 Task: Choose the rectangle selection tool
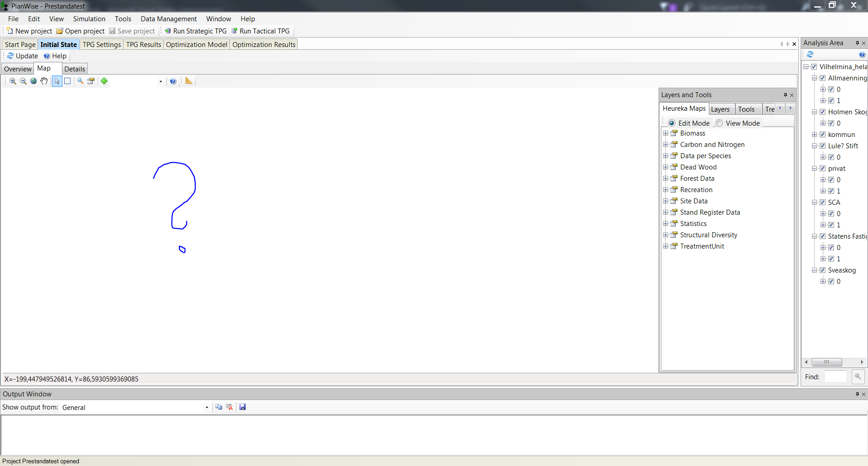click(x=67, y=81)
